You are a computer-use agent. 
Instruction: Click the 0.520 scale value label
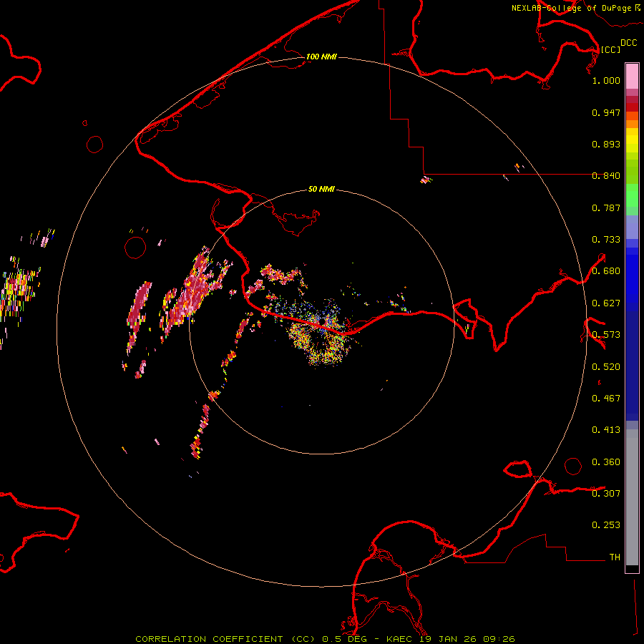point(606,366)
